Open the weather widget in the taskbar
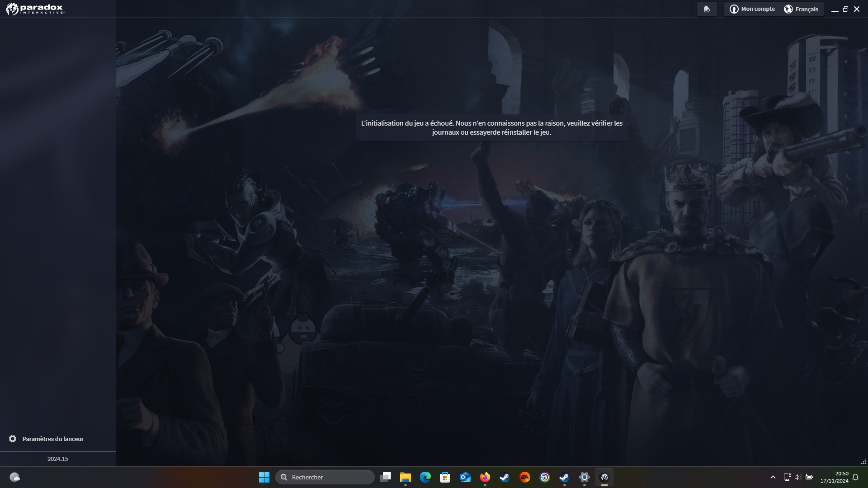The image size is (868, 488). click(x=15, y=477)
